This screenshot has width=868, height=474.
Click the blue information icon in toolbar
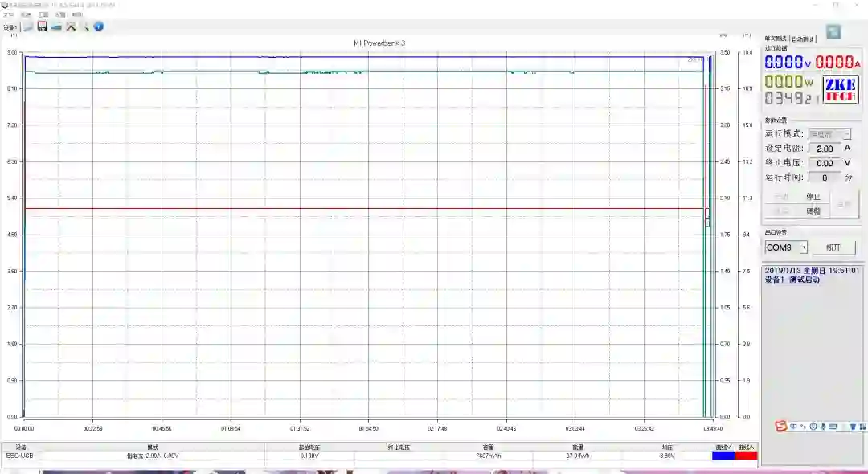tap(99, 27)
